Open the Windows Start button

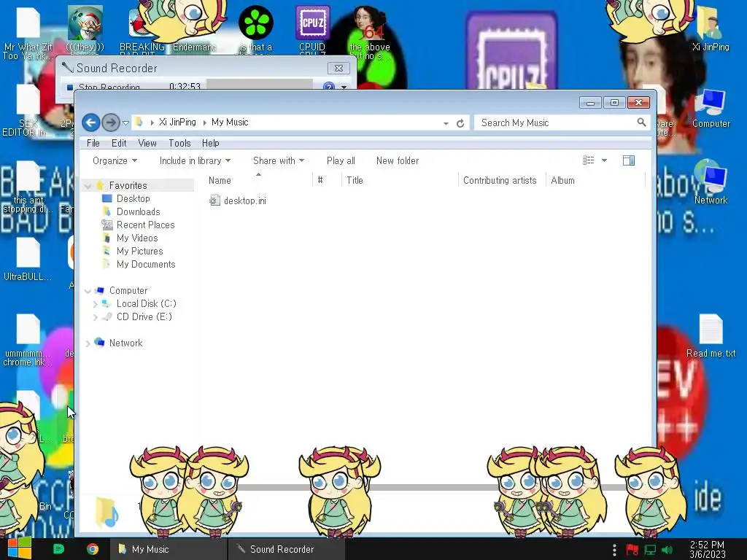tap(19, 548)
